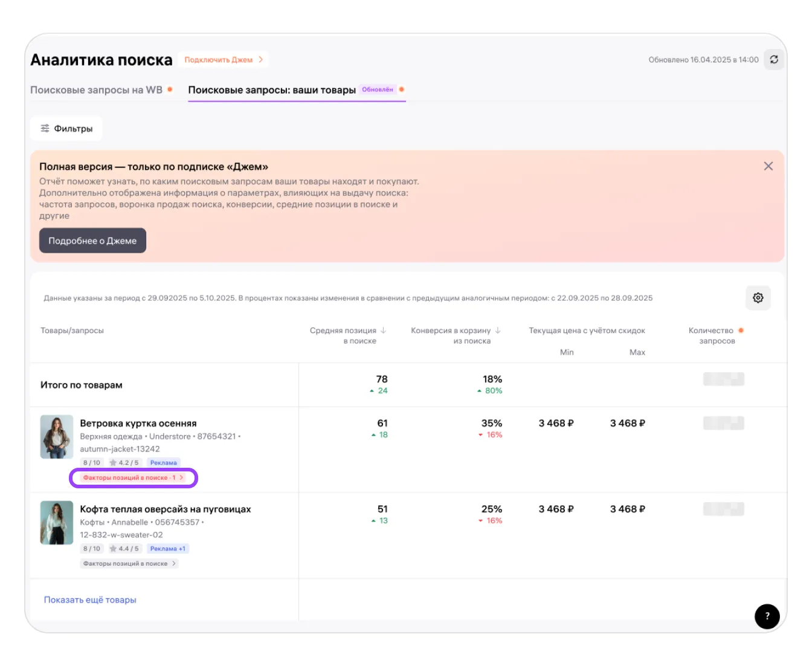Screen dimensions: 812x666
Task: Click Показать ещё товары link
Action: pyautogui.click(x=90, y=600)
